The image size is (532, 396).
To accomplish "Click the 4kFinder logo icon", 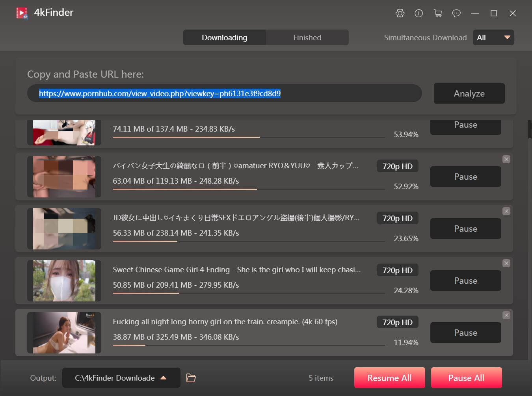I will [x=22, y=13].
